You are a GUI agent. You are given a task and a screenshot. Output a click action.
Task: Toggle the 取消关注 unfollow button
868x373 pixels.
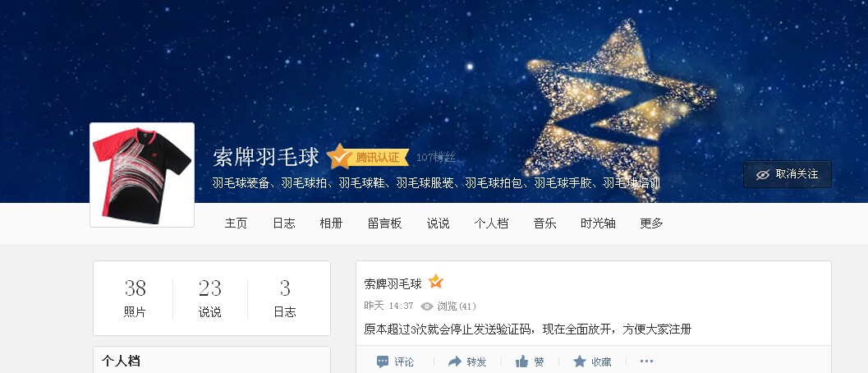(788, 174)
